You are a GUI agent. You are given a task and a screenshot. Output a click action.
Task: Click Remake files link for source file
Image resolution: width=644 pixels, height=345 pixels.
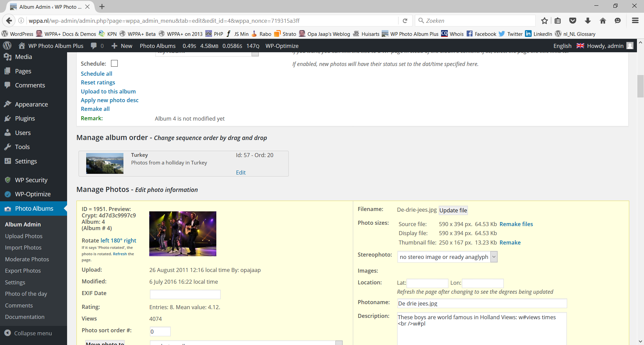516,224
